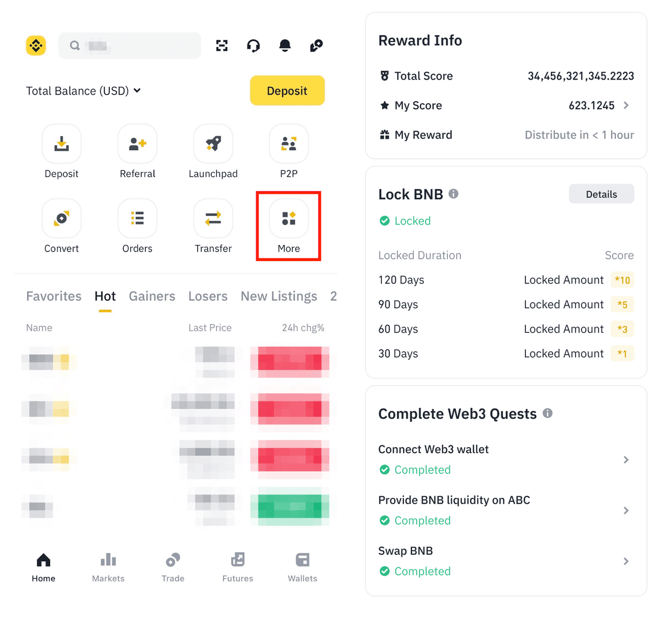This screenshot has height=619, width=672.
Task: Click the Total Score medal icon
Action: pos(385,76)
